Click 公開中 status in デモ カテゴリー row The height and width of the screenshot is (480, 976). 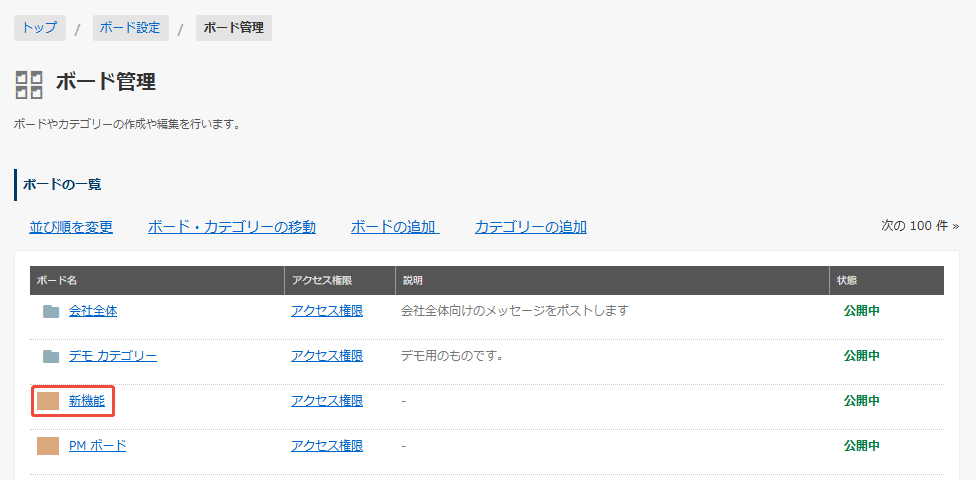pos(861,356)
